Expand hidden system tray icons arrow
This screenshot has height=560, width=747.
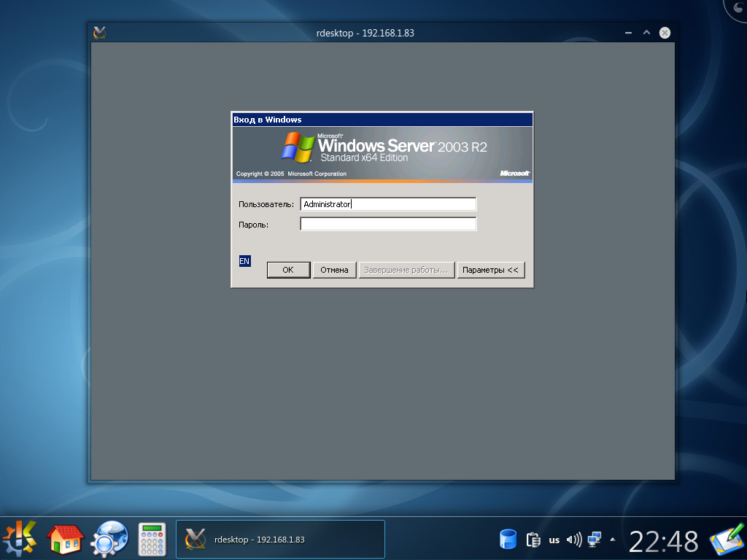pos(613,540)
